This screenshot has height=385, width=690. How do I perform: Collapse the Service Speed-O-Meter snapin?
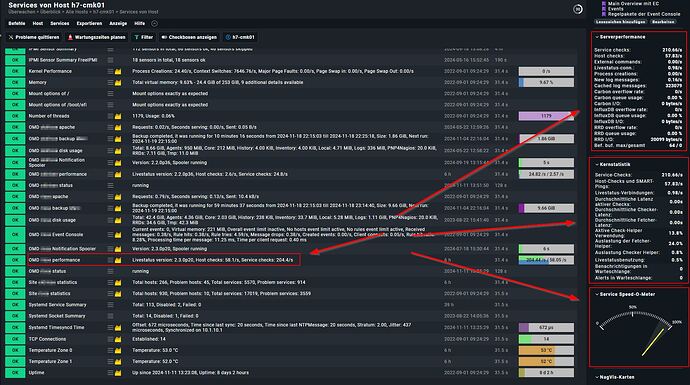point(597,294)
